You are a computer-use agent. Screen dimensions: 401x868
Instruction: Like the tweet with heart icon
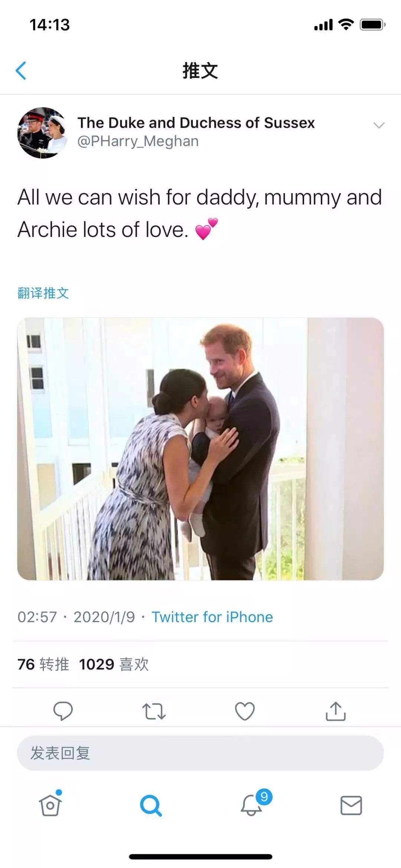point(245,711)
